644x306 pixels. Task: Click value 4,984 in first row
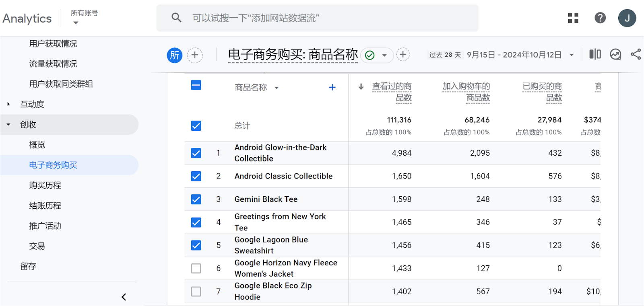point(402,153)
